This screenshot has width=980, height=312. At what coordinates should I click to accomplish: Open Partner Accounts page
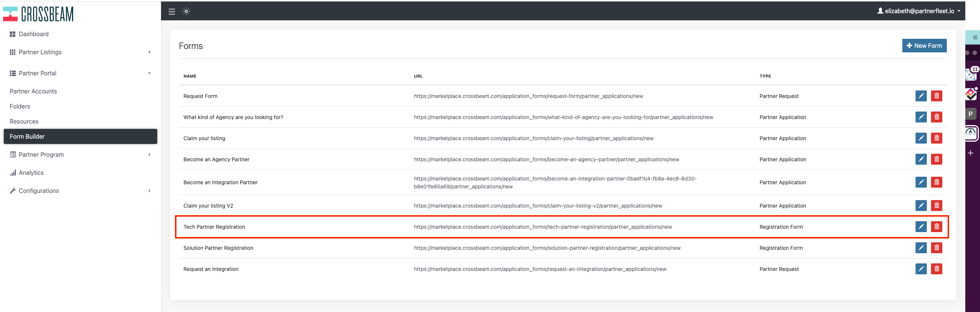pos(33,91)
